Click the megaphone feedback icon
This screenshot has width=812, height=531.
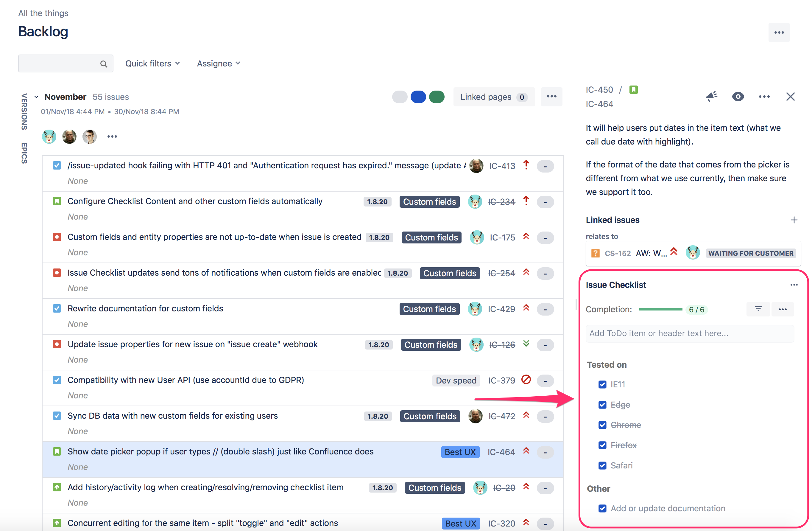coord(711,97)
